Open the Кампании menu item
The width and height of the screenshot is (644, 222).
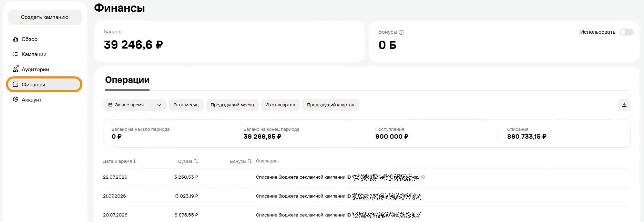tap(34, 54)
